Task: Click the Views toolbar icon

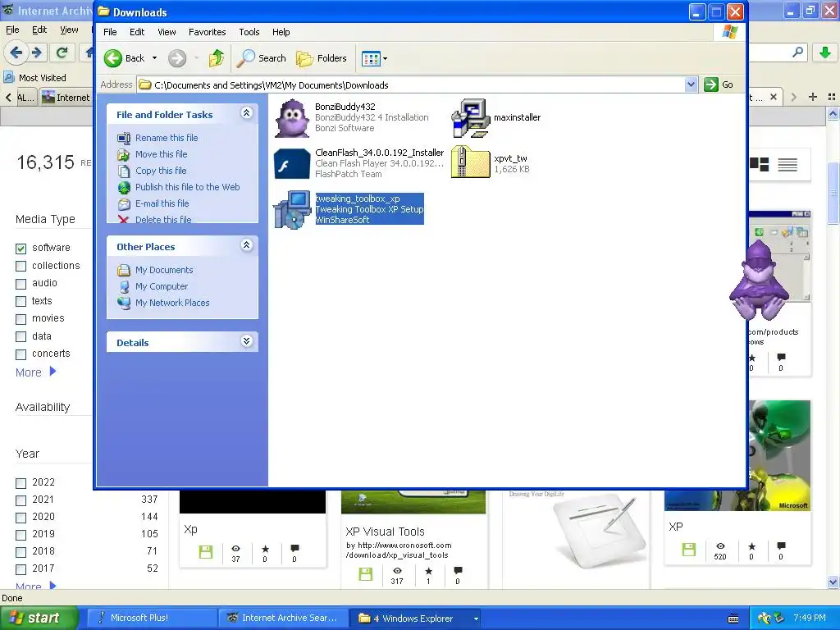Action: (x=371, y=58)
